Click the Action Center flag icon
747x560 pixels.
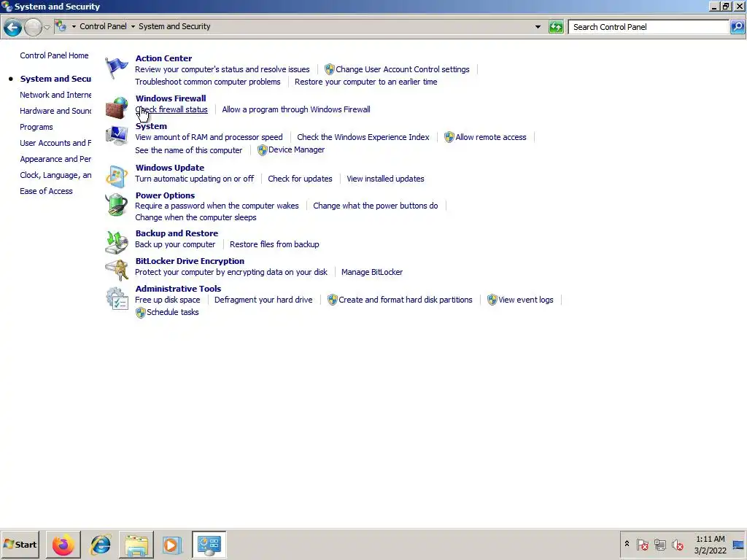pos(116,68)
